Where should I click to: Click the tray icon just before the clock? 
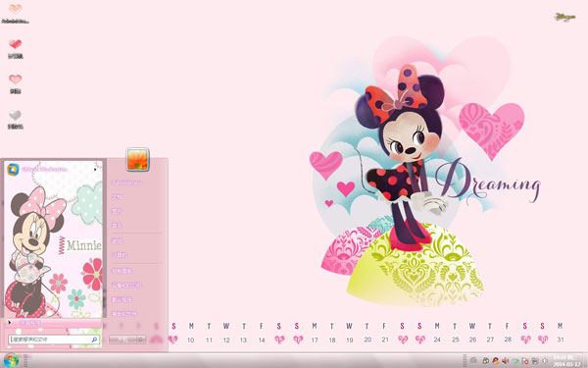(545, 360)
